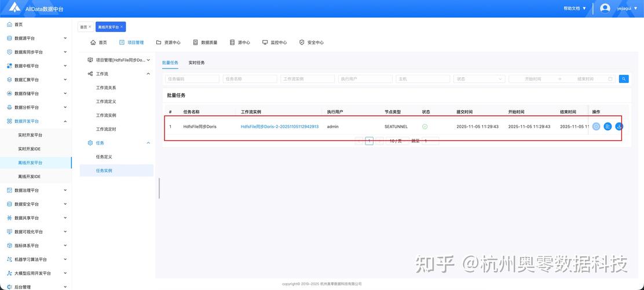Click the green success status icon
This screenshot has width=644, height=290.
(x=425, y=126)
